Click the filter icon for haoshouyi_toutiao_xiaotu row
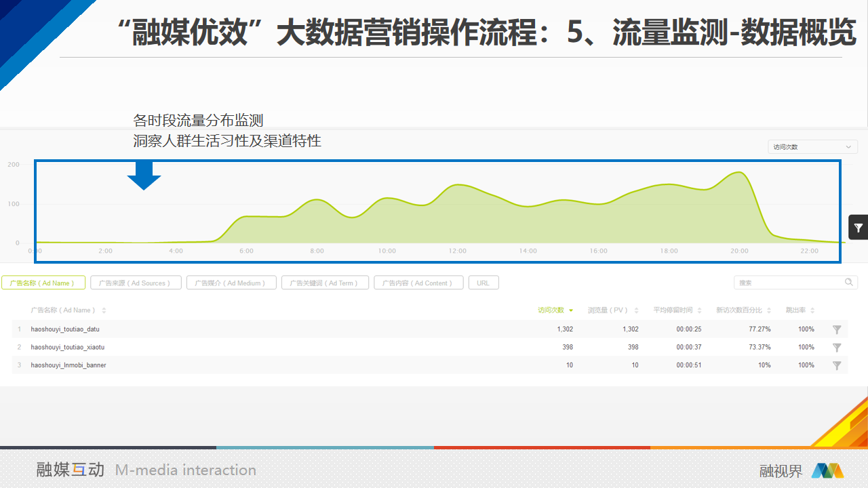Screen dimensions: 868x488 (x=837, y=348)
